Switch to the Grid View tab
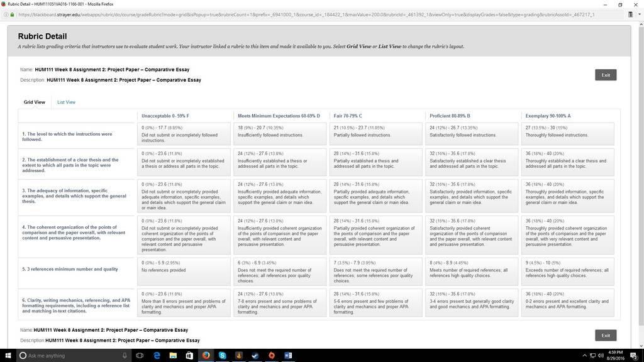This screenshot has width=644, height=362. pos(35,102)
